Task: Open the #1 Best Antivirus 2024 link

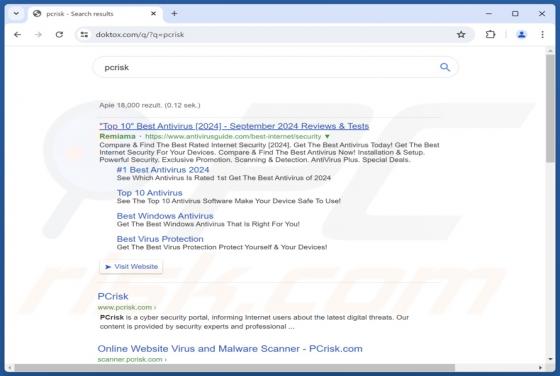Action: (x=163, y=170)
